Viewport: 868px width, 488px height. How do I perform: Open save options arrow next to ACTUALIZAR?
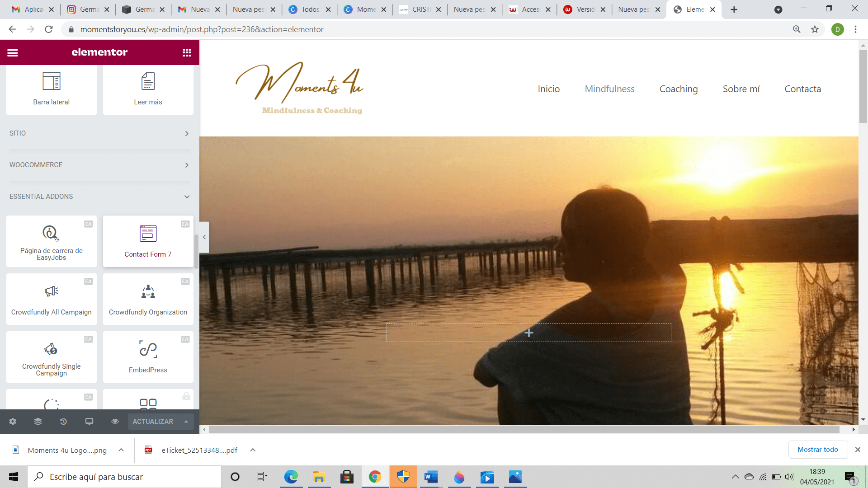click(x=186, y=422)
